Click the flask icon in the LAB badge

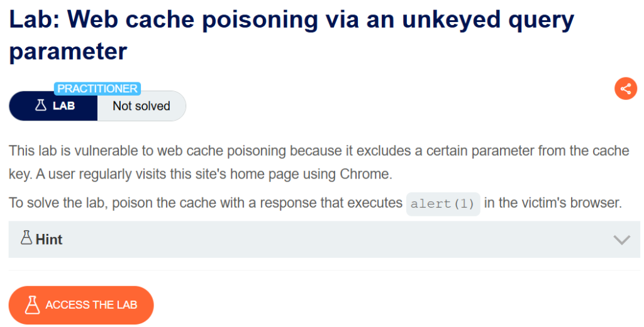point(41,106)
